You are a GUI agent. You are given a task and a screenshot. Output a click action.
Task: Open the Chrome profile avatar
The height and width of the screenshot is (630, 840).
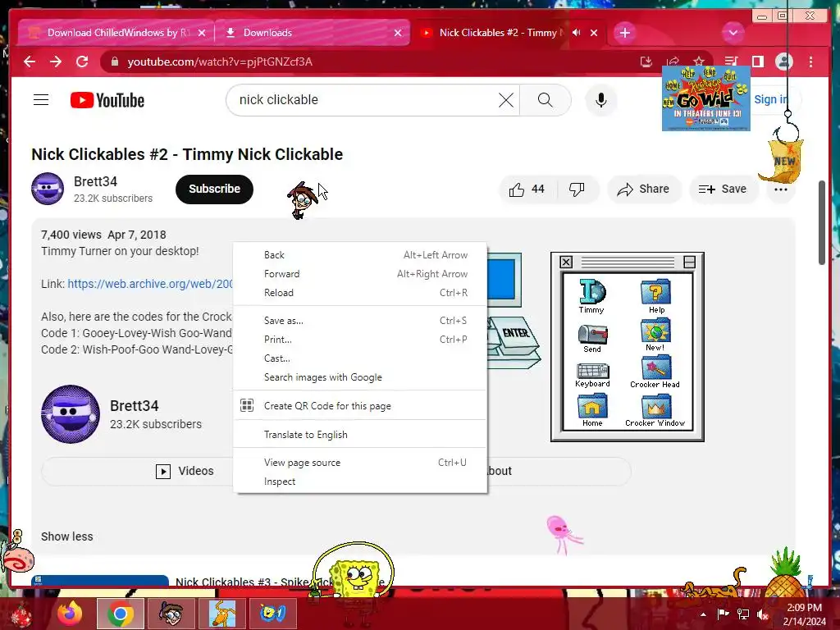click(783, 62)
